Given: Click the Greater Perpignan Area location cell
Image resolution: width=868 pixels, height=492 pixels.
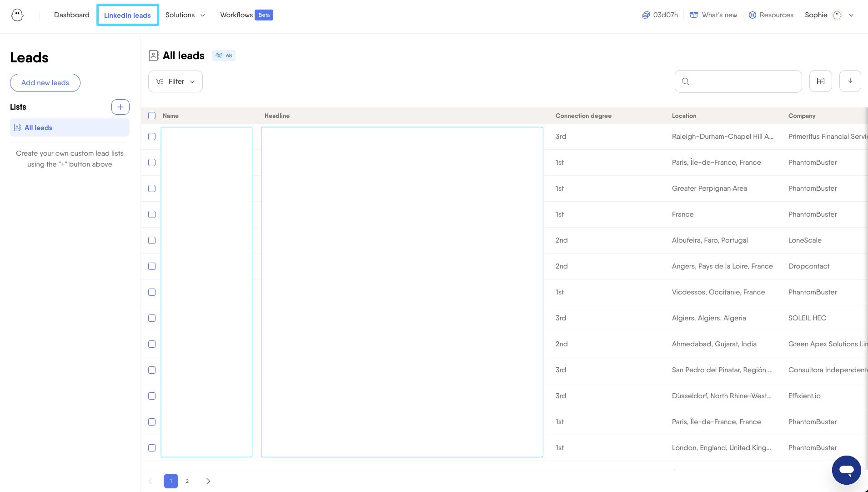Looking at the screenshot, I should (709, 188).
